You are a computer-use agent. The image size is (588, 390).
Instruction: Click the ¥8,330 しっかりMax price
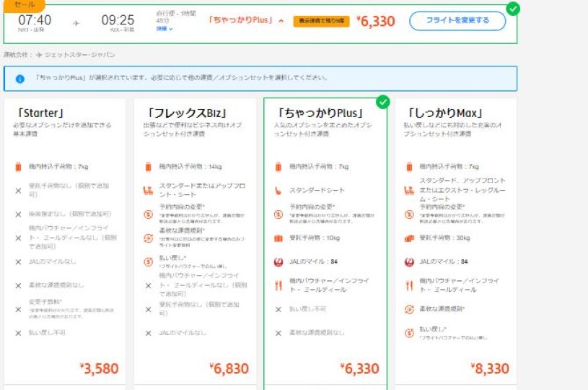[x=490, y=368]
